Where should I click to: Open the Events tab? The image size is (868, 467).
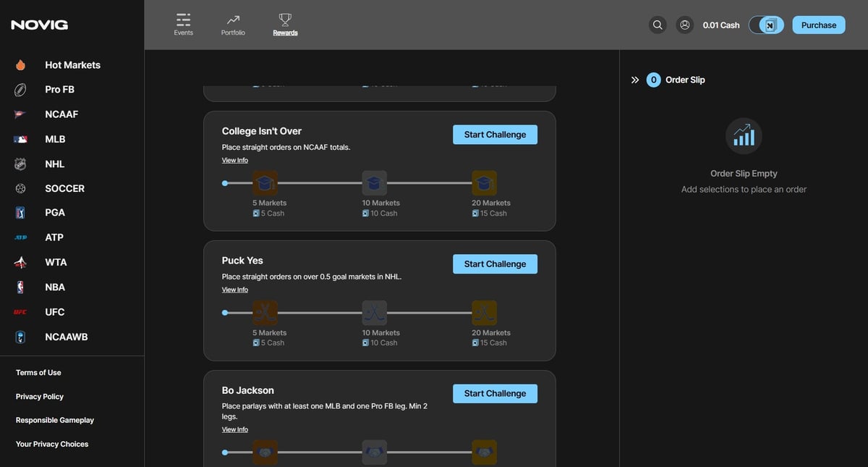[184, 25]
